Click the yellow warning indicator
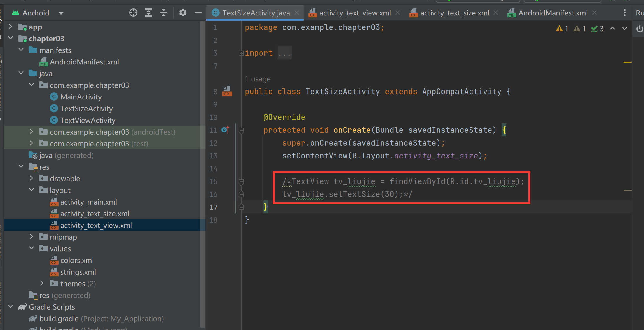Image resolution: width=644 pixels, height=330 pixels. 562,29
